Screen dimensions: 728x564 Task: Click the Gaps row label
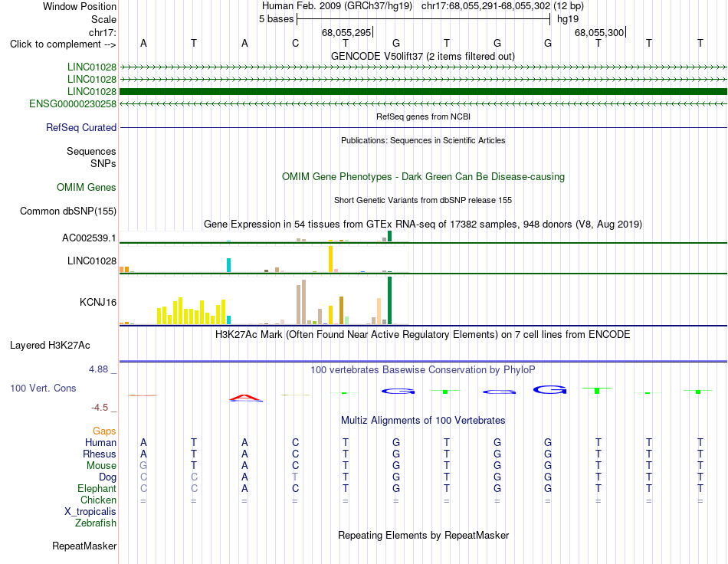point(104,431)
